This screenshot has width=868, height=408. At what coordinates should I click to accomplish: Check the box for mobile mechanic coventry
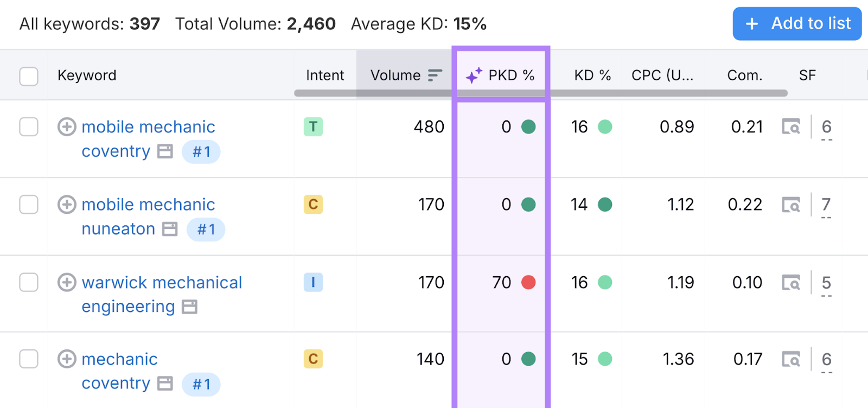click(x=29, y=127)
